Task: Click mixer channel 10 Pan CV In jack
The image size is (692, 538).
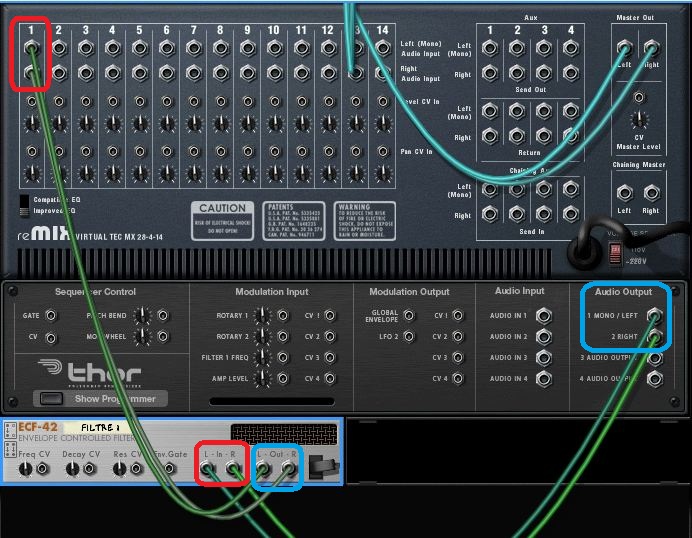Action: (x=275, y=152)
